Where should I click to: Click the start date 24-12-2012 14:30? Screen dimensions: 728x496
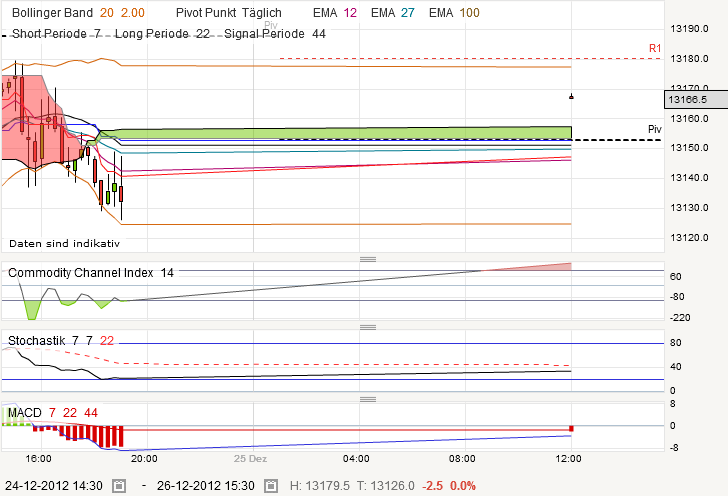click(x=54, y=486)
